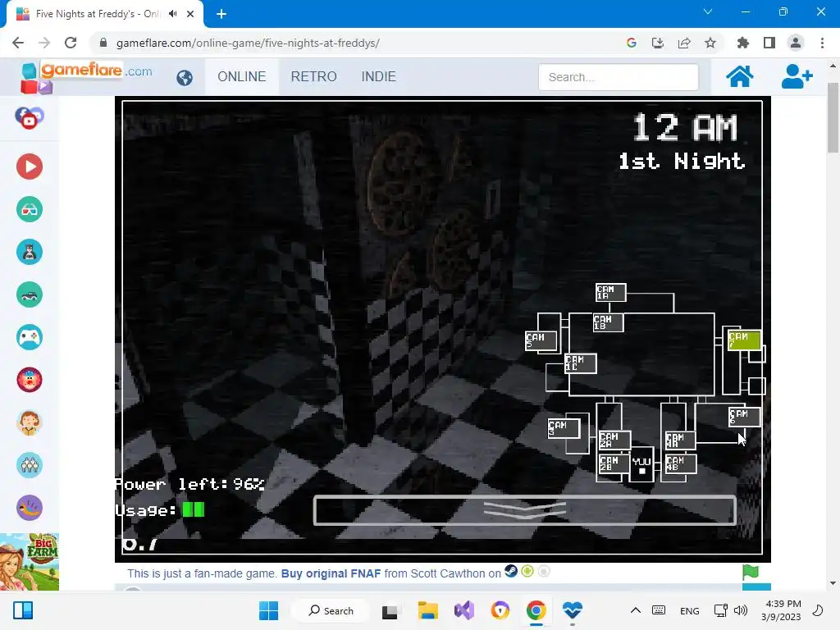Select CAM 3 on the camera map
840x630 pixels.
tap(564, 428)
